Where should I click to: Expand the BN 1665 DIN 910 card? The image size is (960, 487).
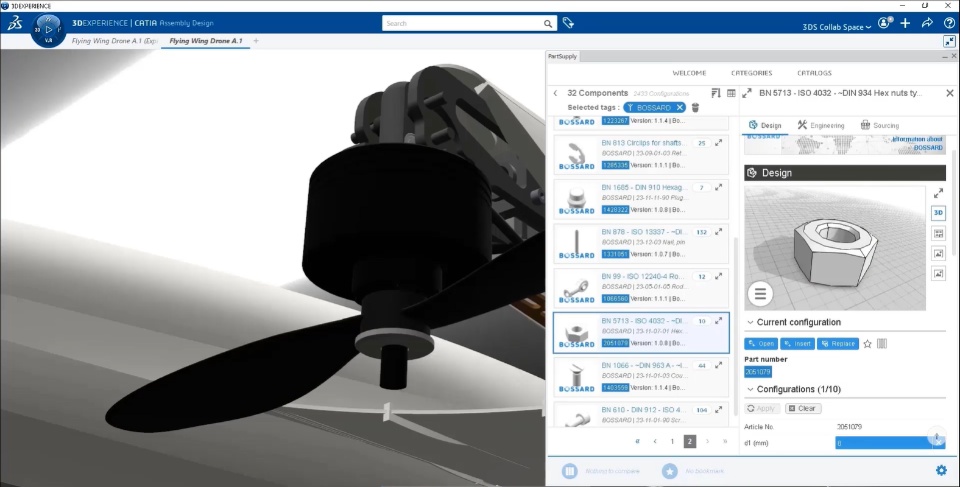[719, 187]
